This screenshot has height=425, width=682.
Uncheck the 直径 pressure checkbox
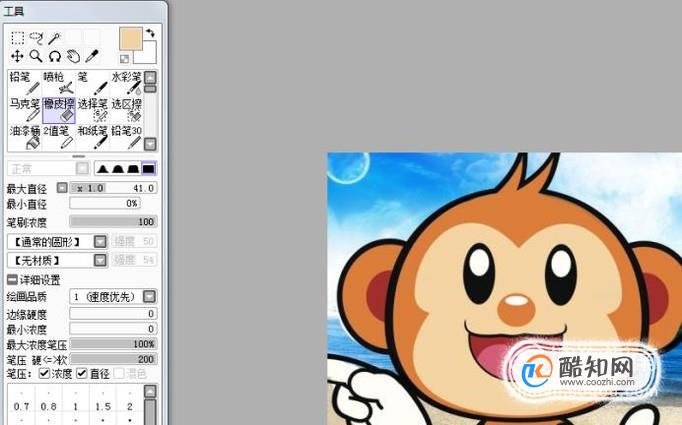pos(82,373)
